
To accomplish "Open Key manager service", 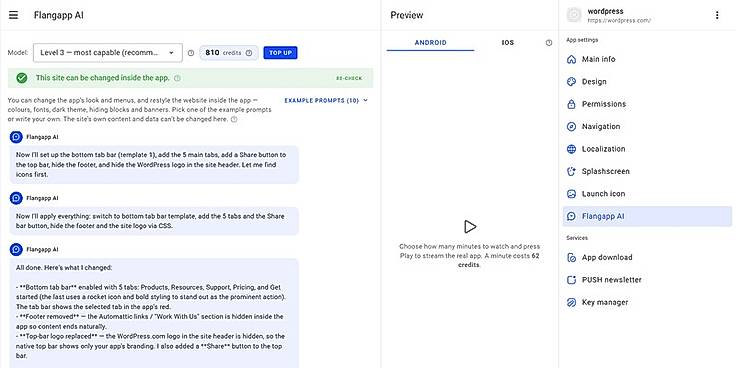I will click(647, 303).
